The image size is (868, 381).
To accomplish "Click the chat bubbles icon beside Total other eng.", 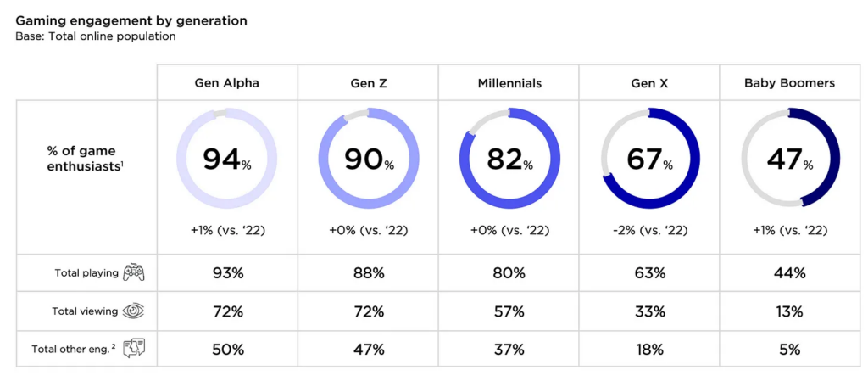I will coord(134,349).
